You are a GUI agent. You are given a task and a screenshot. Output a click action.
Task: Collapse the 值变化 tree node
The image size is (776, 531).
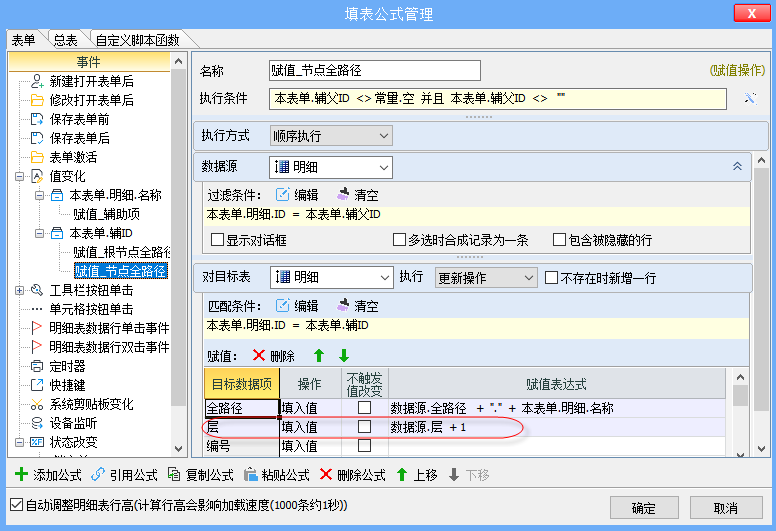[x=19, y=176]
